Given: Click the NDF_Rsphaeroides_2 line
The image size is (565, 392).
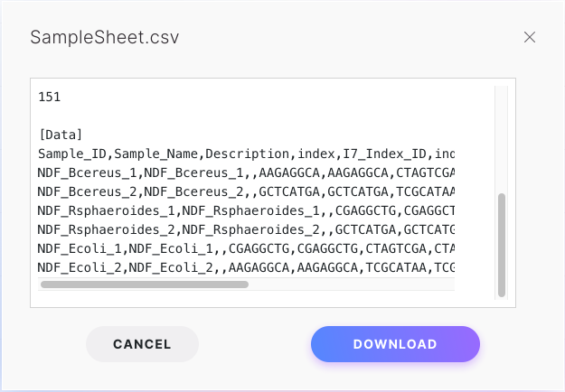Looking at the screenshot, I should (x=244, y=229).
